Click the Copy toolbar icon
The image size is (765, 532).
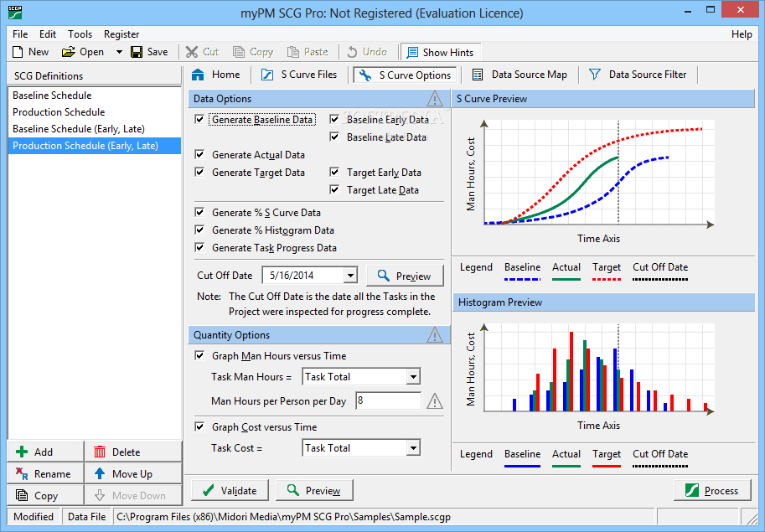coord(239,52)
